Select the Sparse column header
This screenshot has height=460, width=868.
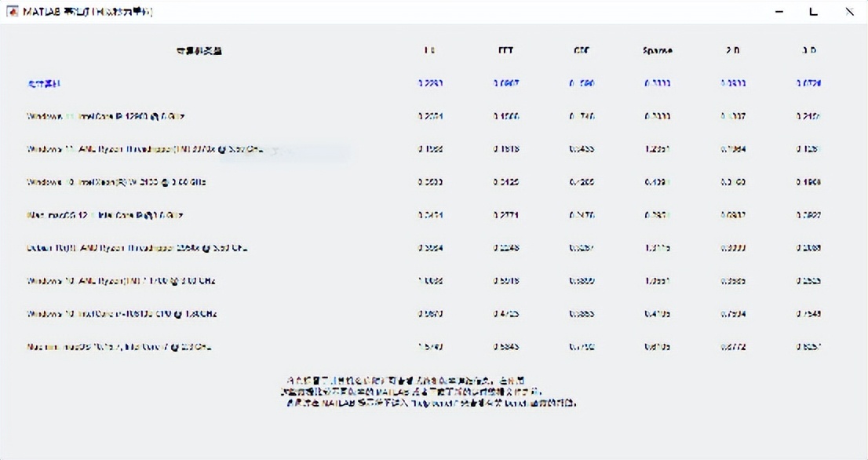coord(657,50)
